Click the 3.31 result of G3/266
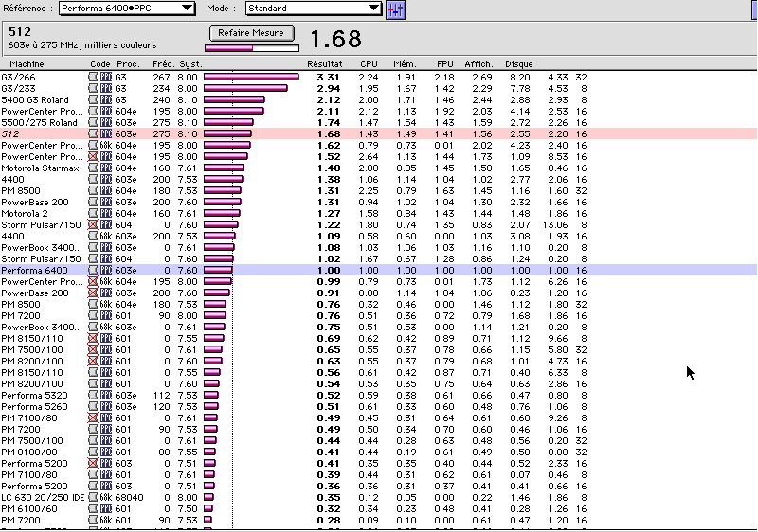The height and width of the screenshot is (532, 758). pyautogui.click(x=328, y=78)
